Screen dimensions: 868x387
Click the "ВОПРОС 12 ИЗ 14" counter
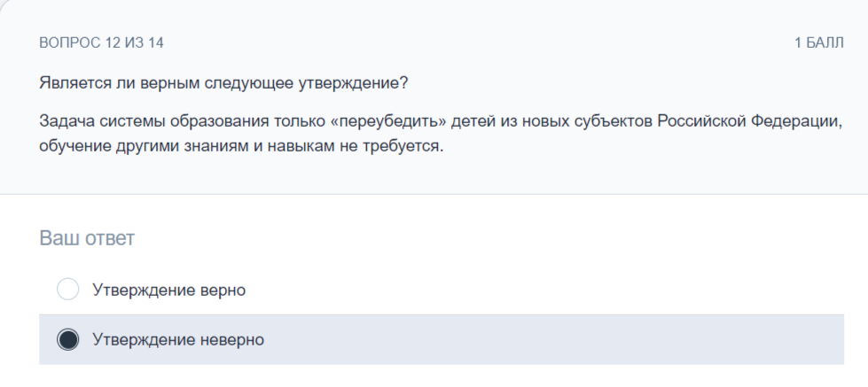tap(101, 43)
